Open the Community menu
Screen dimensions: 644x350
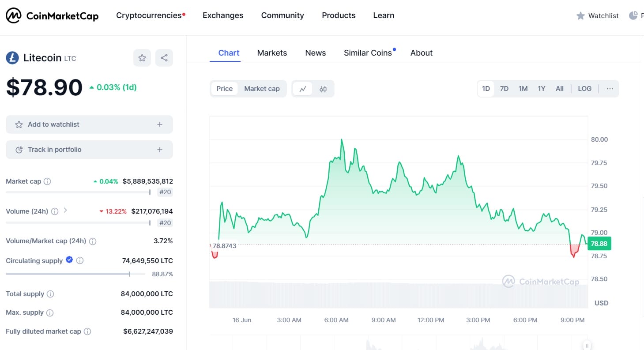tap(282, 15)
